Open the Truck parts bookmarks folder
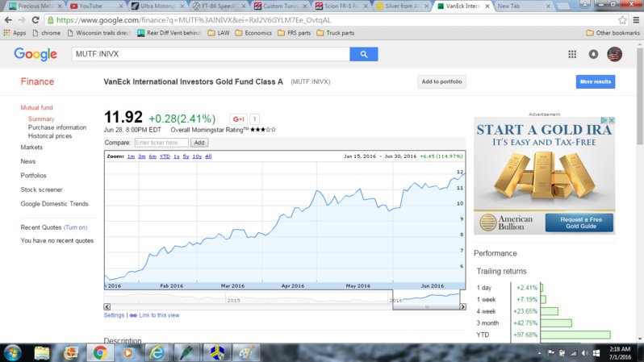The image size is (644, 362). pyautogui.click(x=336, y=33)
